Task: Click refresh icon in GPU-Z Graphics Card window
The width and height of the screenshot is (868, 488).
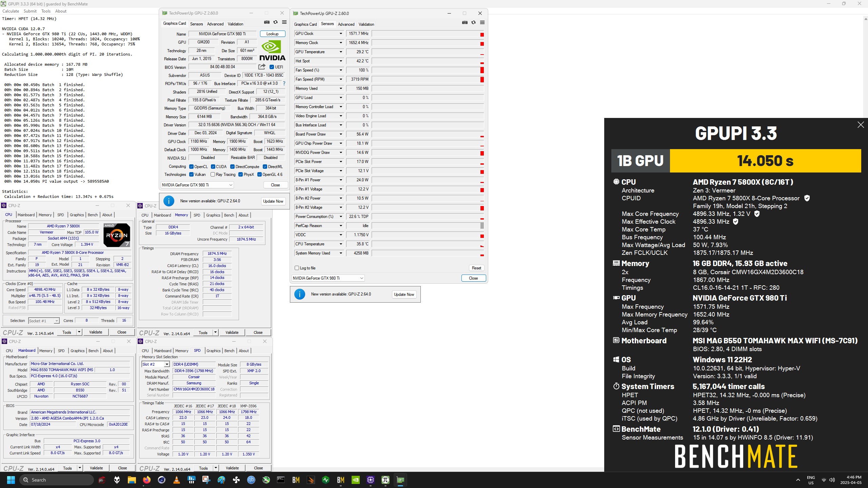Action: (x=276, y=22)
